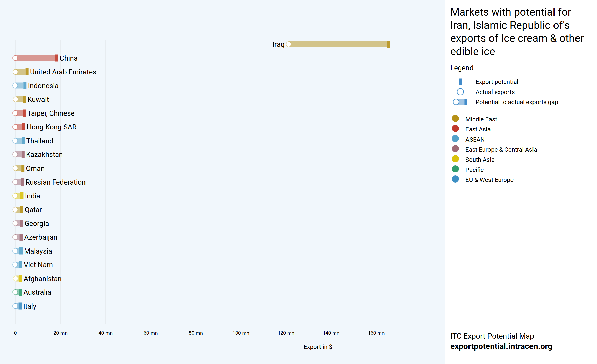Image resolution: width=597 pixels, height=364 pixels.
Task: Click the Russian Federation country label
Action: [55, 182]
